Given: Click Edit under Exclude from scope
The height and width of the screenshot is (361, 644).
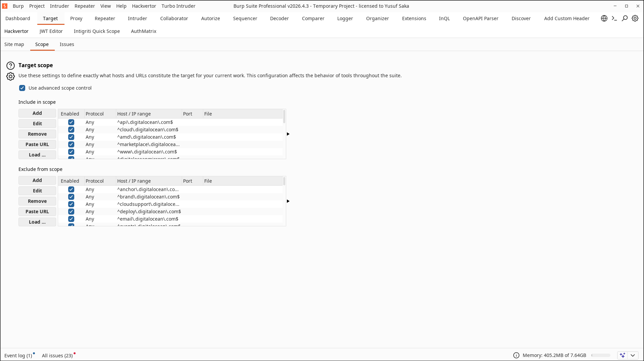Looking at the screenshot, I should click(37, 191).
